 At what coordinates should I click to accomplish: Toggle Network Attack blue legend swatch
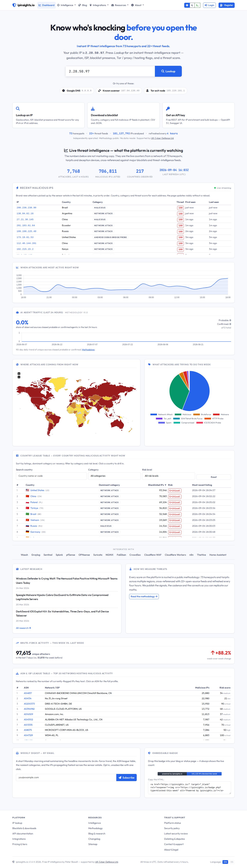pos(154,414)
